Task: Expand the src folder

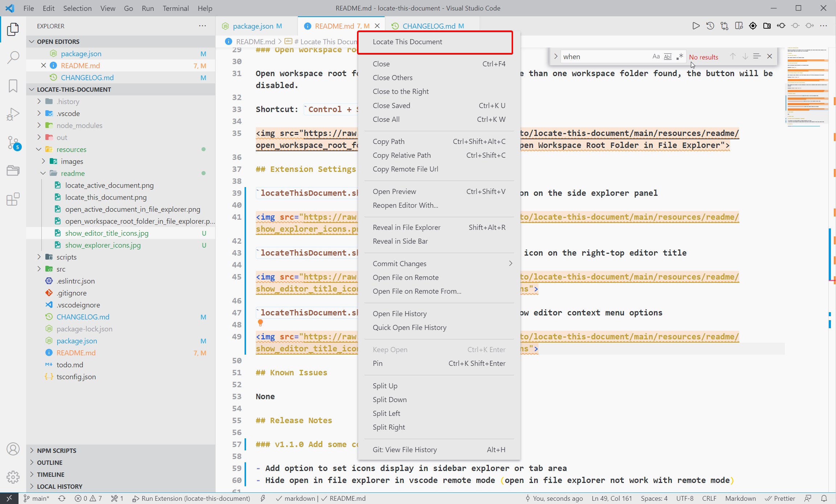Action: pos(61,269)
